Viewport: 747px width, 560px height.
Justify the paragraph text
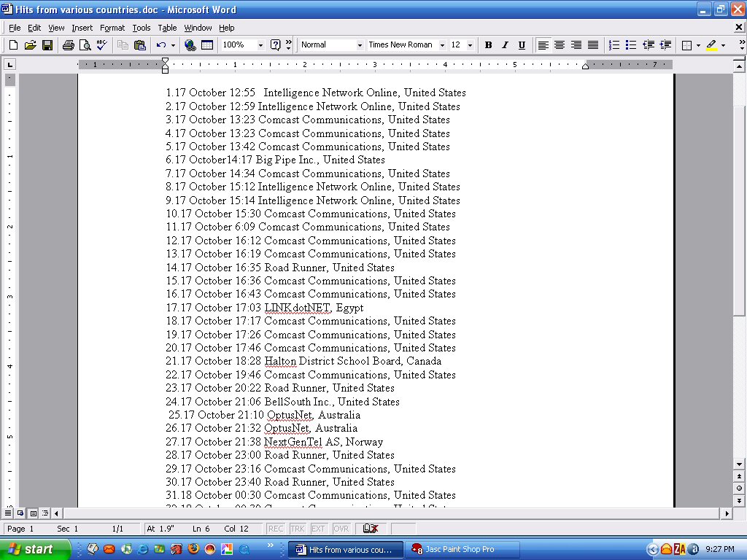tap(593, 45)
